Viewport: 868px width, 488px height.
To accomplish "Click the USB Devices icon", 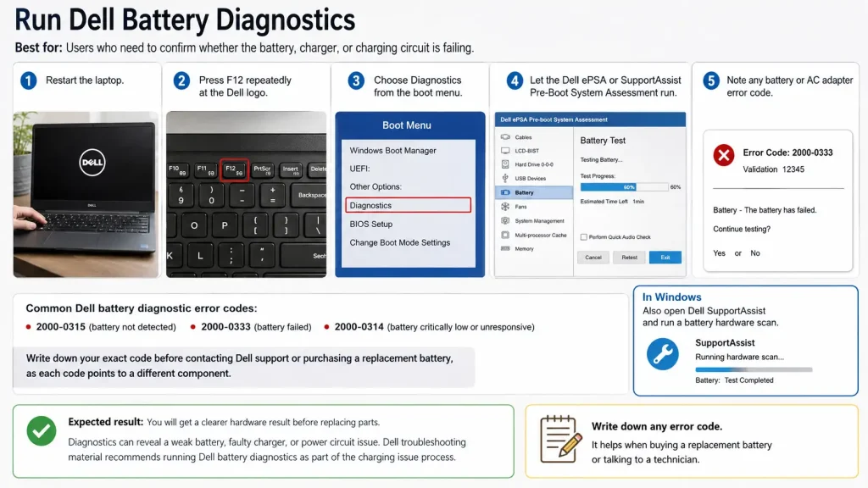I will click(x=505, y=178).
